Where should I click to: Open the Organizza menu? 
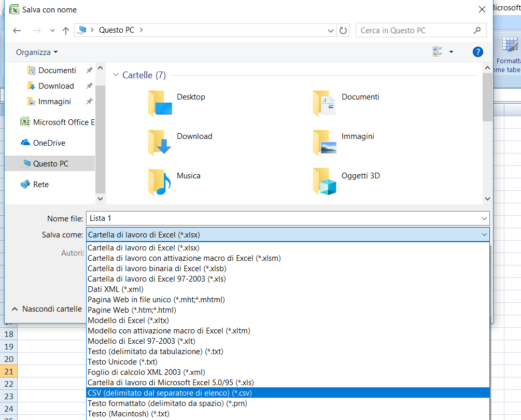[x=37, y=52]
